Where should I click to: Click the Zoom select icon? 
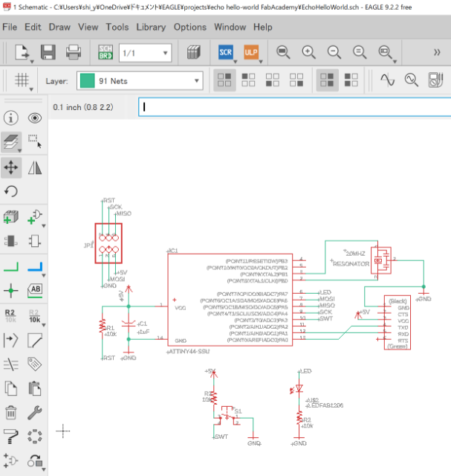tap(385, 52)
